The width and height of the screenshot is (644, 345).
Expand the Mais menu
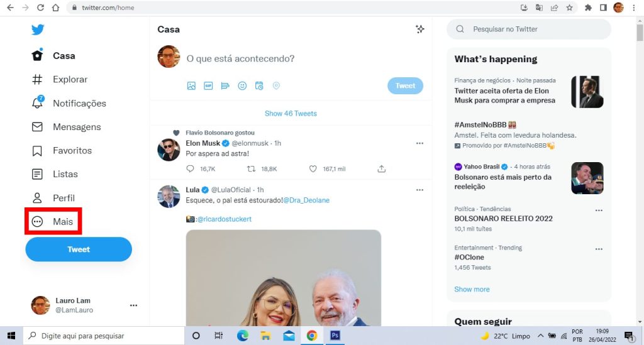53,222
